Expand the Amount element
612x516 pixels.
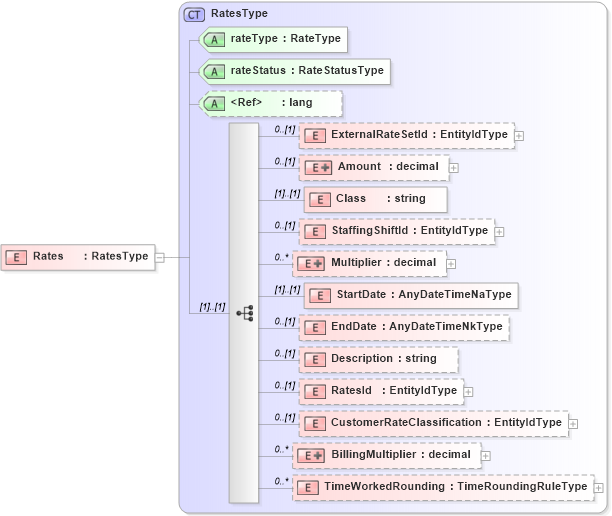tap(454, 168)
